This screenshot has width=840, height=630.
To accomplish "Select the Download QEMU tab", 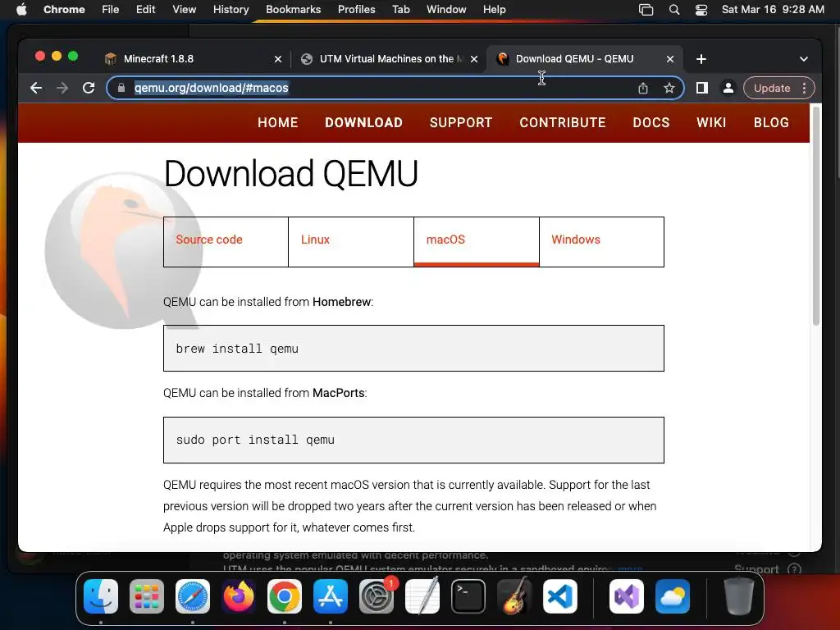I will pyautogui.click(x=584, y=59).
